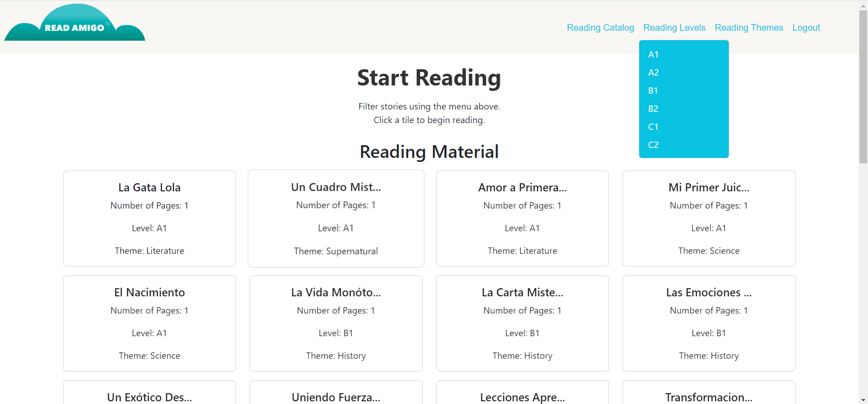Pick level C2 from the list
The height and width of the screenshot is (404, 868).
[x=653, y=145]
